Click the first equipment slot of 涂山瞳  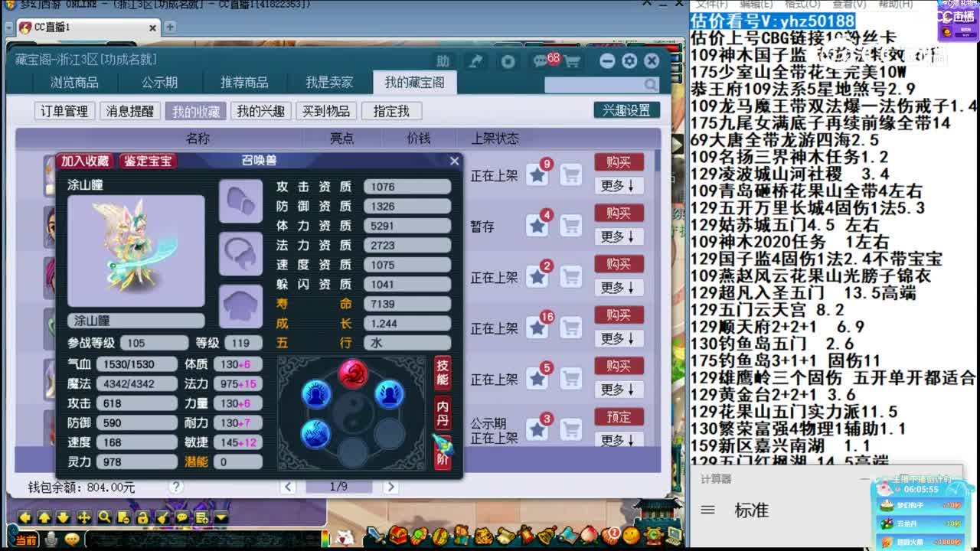(x=241, y=202)
